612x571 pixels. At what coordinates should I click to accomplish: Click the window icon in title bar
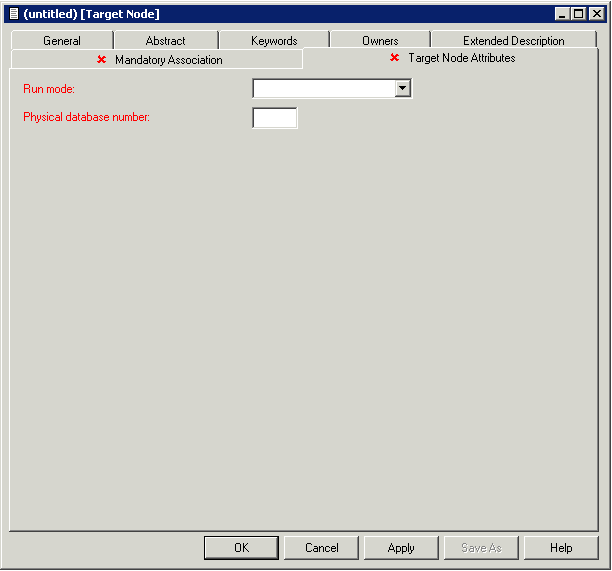click(x=13, y=13)
